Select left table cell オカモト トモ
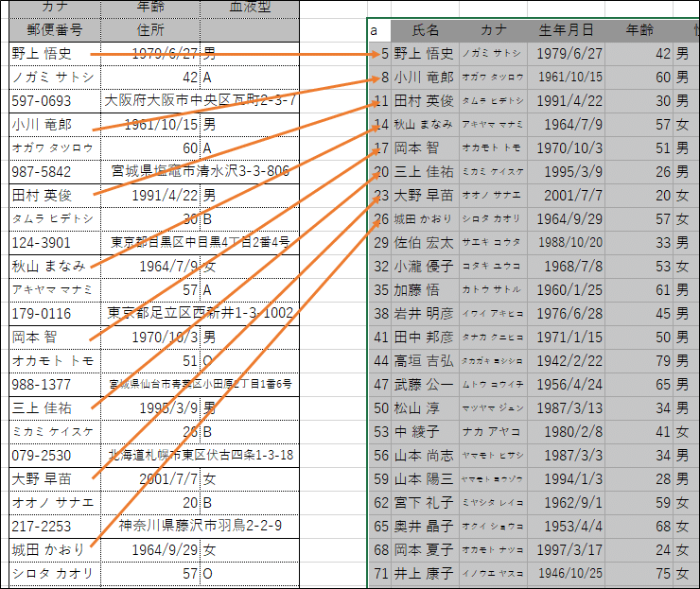The width and height of the screenshot is (700, 589). (x=55, y=361)
